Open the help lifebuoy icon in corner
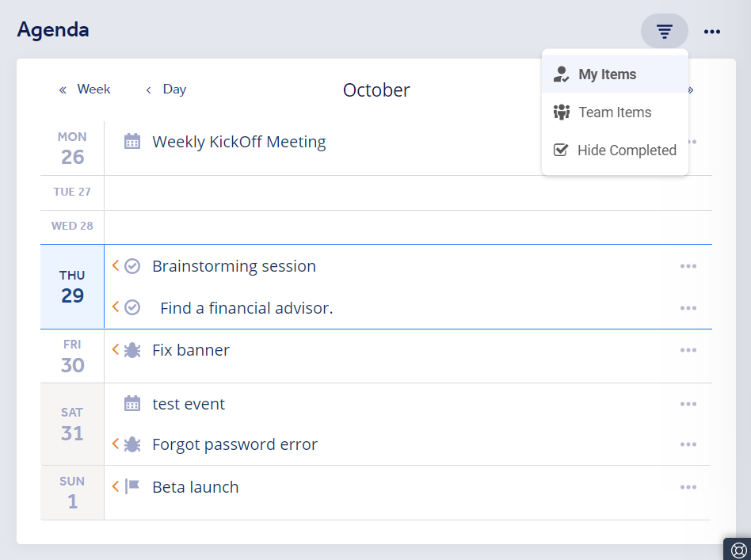This screenshot has width=751, height=560. (738, 550)
